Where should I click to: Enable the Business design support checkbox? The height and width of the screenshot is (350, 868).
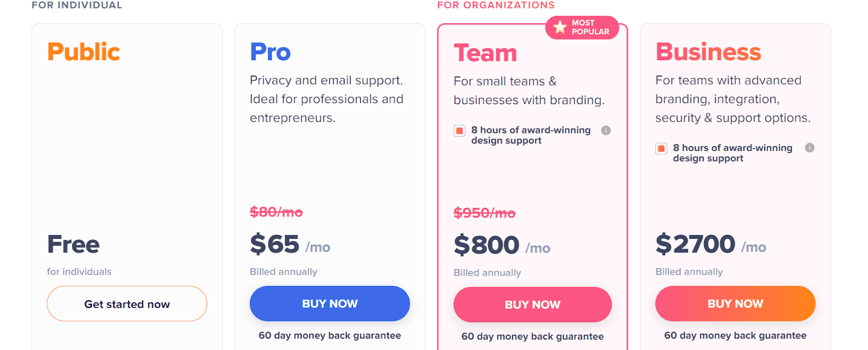661,149
